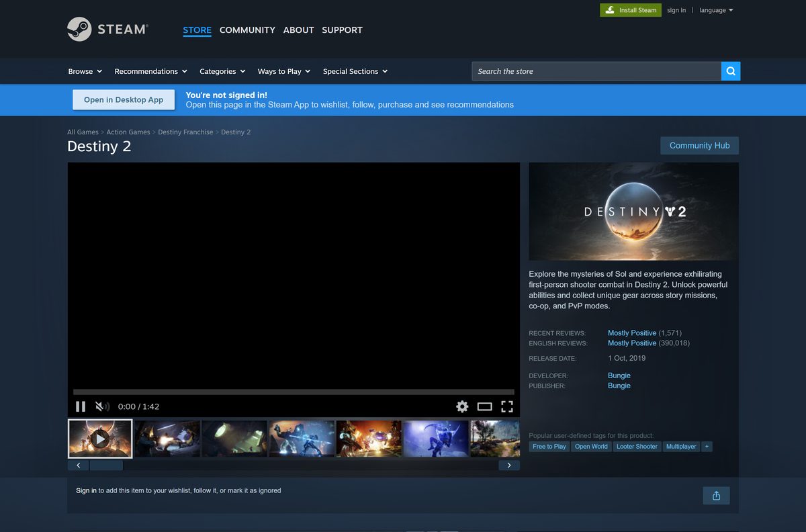Click Sign in link near wishlist text

[x=86, y=490]
